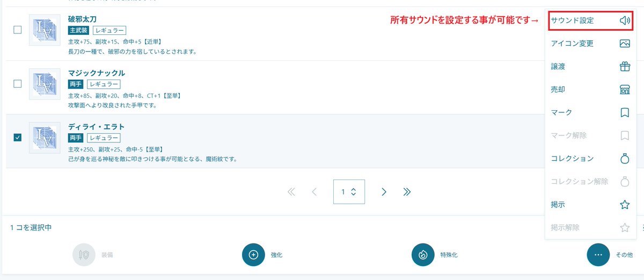The width and height of the screenshot is (644, 280).
Task: Select サウンド設定 from the menu
Action: (x=590, y=20)
